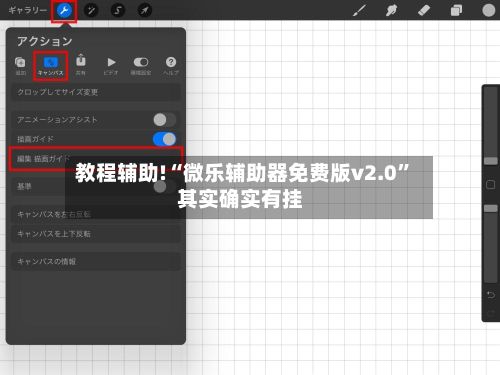Select the Brush tool
This screenshot has width=500, height=375.
pyautogui.click(x=360, y=11)
